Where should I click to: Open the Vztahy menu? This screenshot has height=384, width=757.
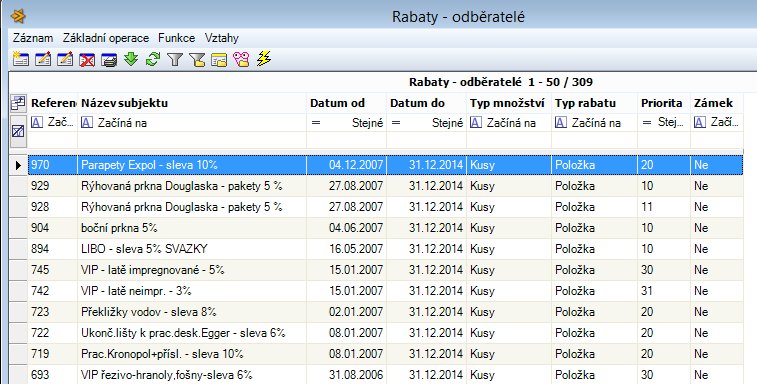click(222, 38)
